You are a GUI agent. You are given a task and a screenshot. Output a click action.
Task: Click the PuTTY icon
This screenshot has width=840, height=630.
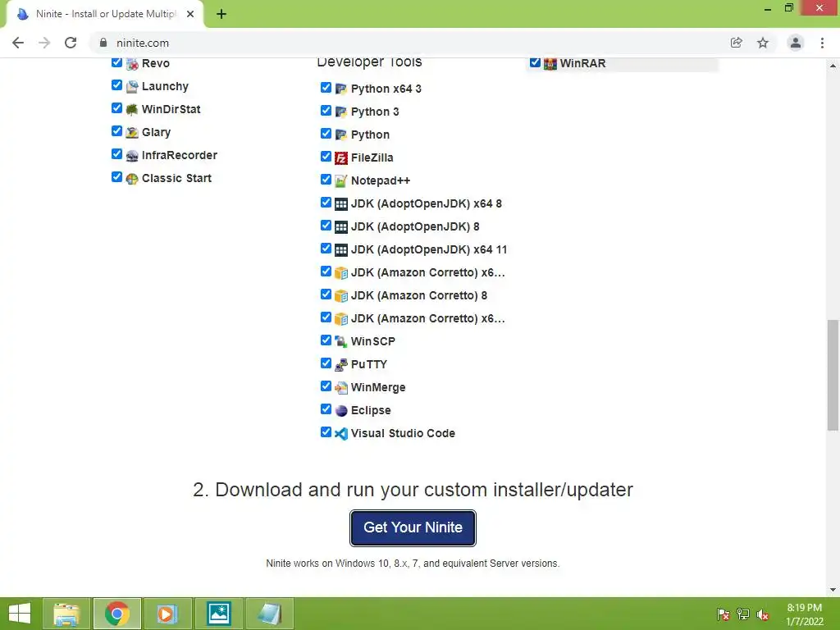click(340, 365)
